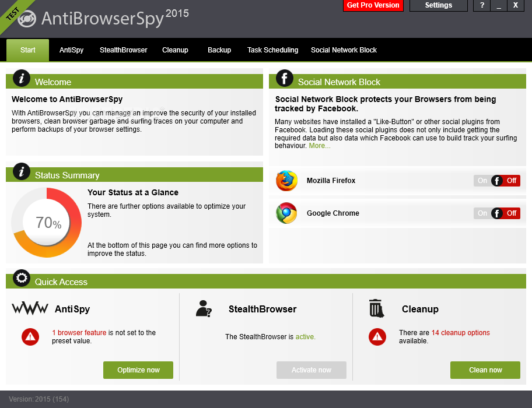This screenshot has height=408, width=532.
Task: Click the Optimize now button
Action: (138, 370)
